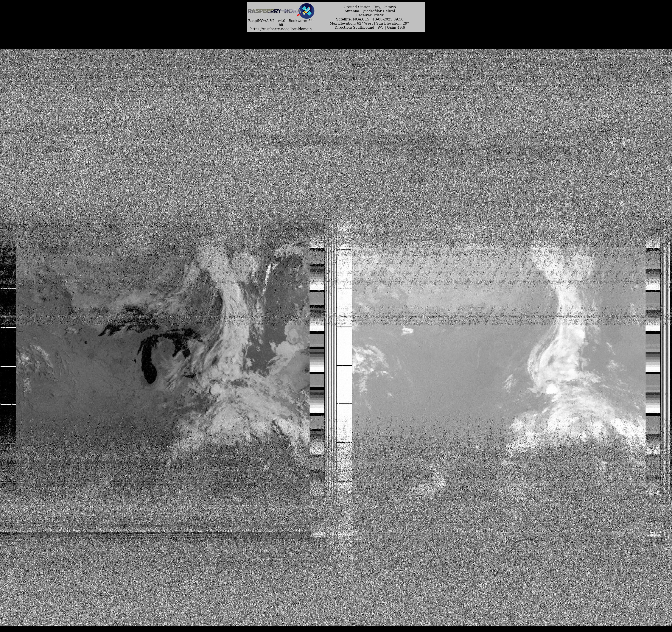
Task: Click the Antenna: Quadrafilar Helical text
Action: [369, 11]
